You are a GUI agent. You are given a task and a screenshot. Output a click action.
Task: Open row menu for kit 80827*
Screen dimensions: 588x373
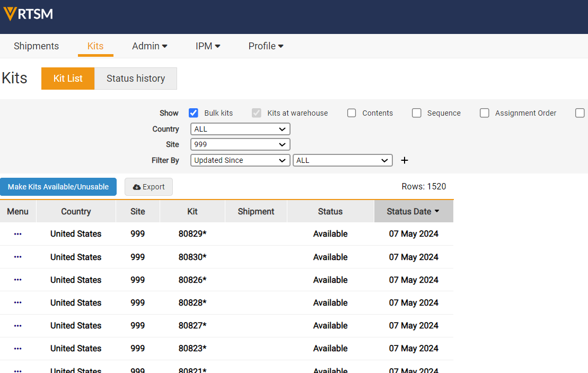pos(17,325)
